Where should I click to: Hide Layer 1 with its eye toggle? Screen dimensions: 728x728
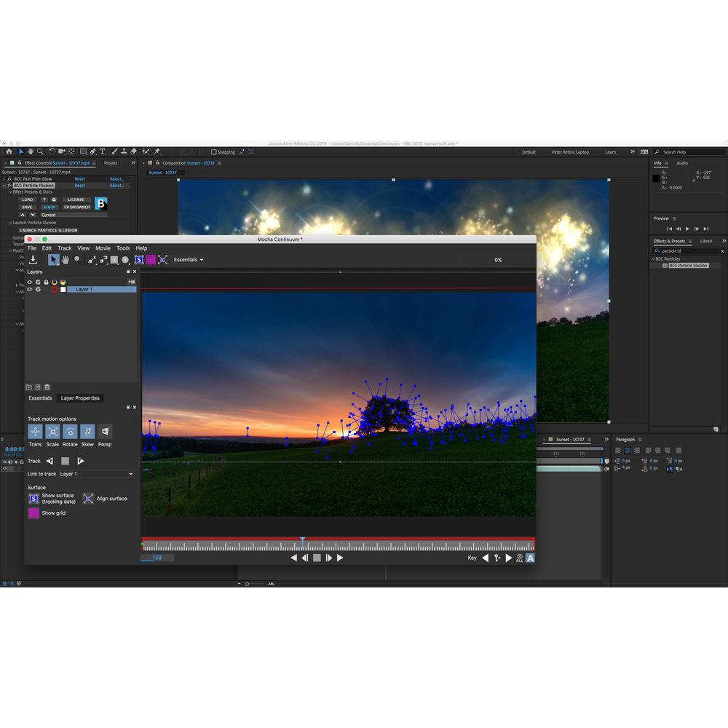coord(29,289)
